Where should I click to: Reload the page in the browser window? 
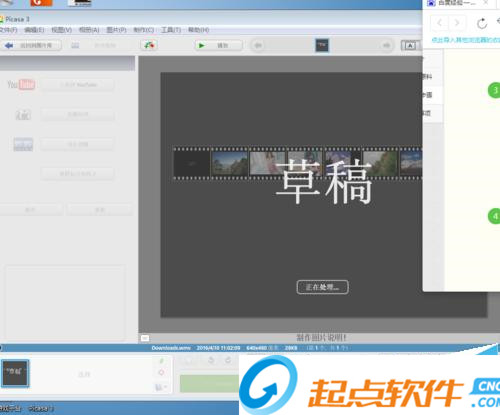coord(482,23)
